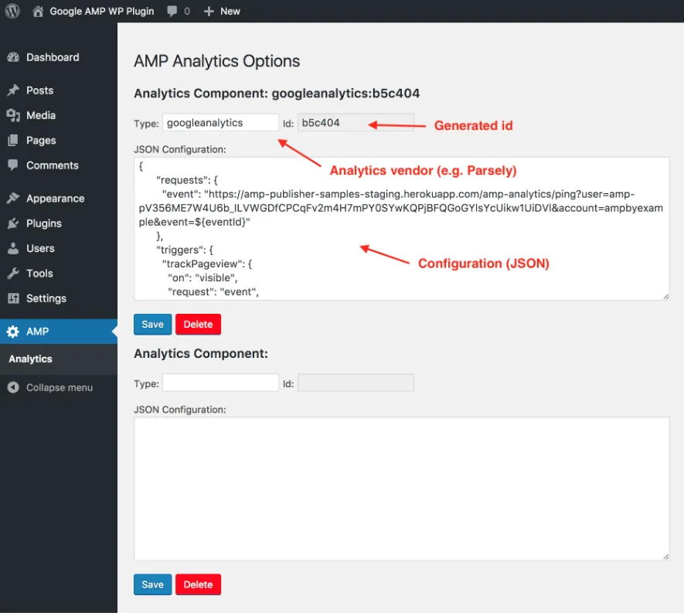Grab the resize handle of empty JSON textarea
Screen dimensions: 684x616
click(665, 556)
